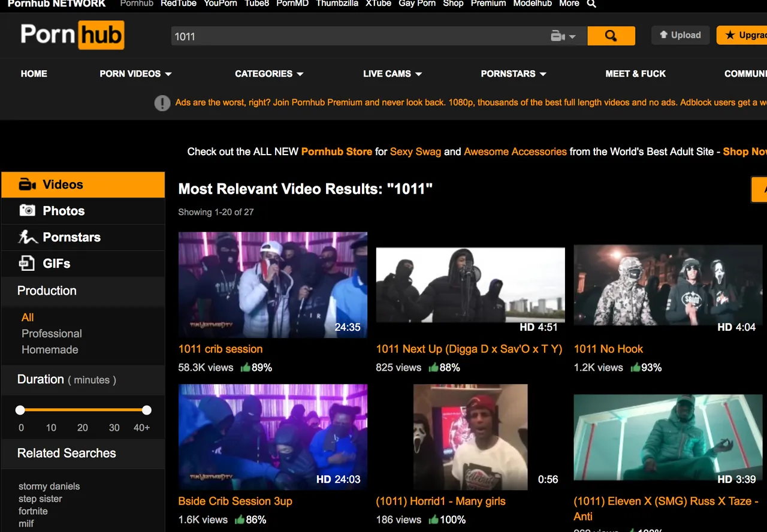
Task: Click the gray alert icon beside ad notice
Action: pos(162,103)
